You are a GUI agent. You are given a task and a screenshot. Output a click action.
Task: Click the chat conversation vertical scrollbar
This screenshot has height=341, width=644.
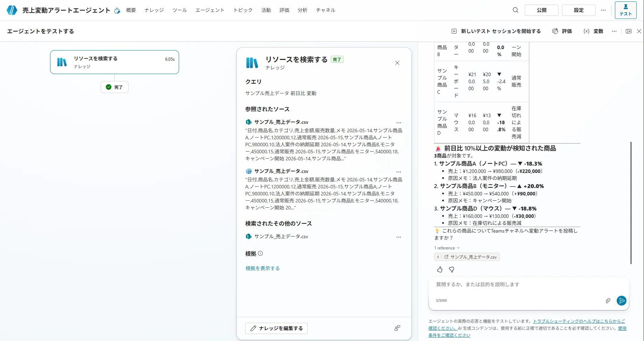(x=631, y=203)
